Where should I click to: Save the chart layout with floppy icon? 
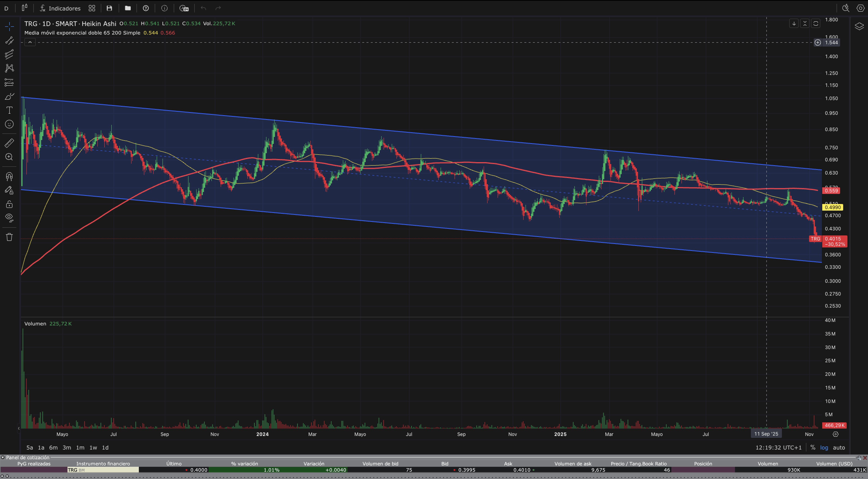click(x=109, y=8)
